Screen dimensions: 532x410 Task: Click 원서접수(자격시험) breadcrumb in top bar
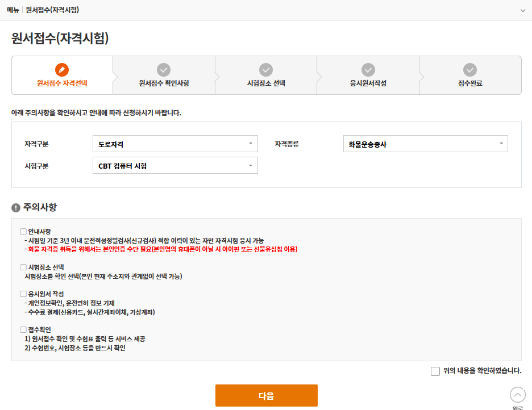point(52,10)
